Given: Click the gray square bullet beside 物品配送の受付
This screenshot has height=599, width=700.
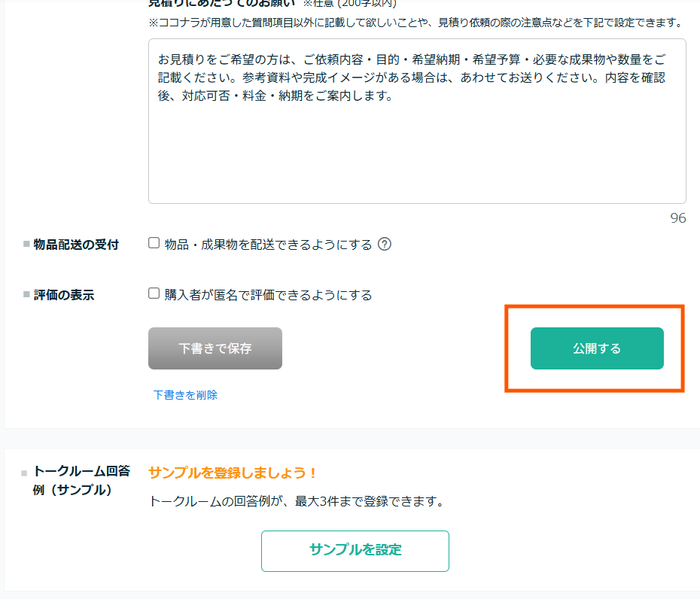Looking at the screenshot, I should tap(26, 244).
